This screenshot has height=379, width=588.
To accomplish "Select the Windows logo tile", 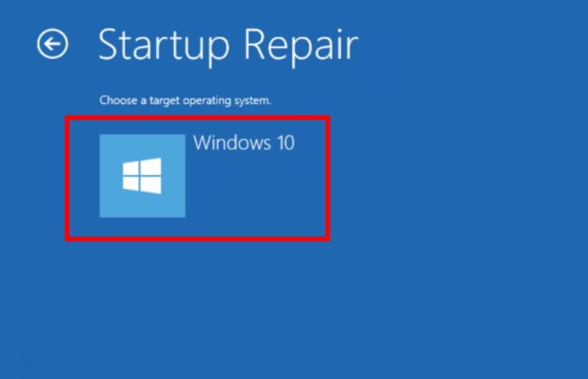I will tap(142, 176).
